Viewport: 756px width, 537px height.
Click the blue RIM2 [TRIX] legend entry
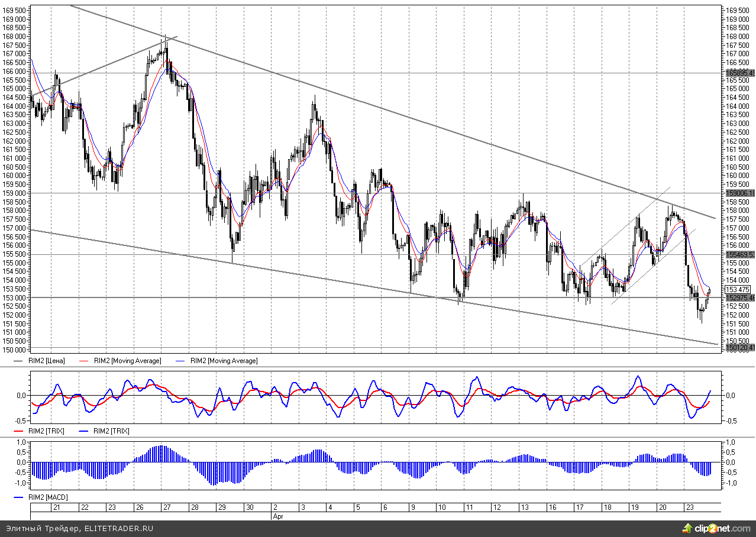click(x=104, y=431)
